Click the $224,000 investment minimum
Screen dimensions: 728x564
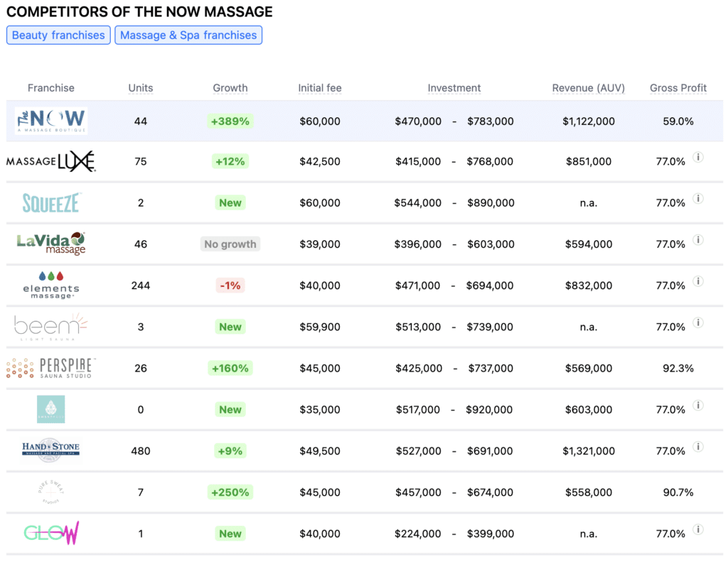point(418,533)
